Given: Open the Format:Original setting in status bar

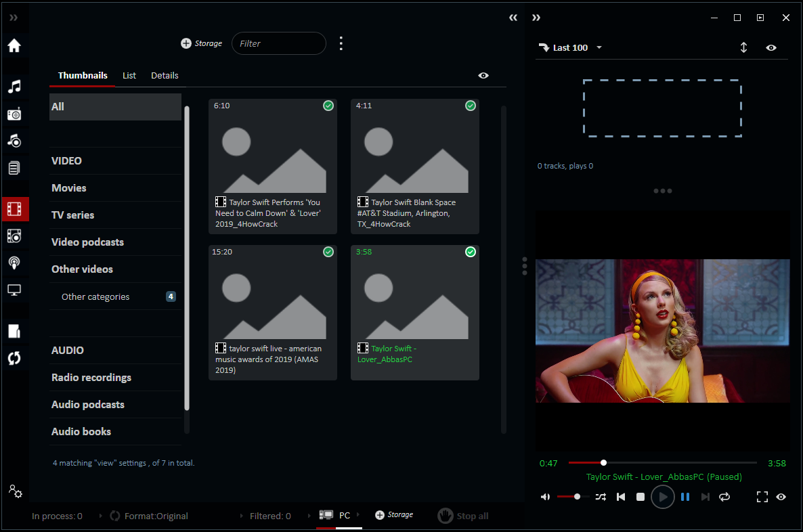Looking at the screenshot, I should [150, 516].
